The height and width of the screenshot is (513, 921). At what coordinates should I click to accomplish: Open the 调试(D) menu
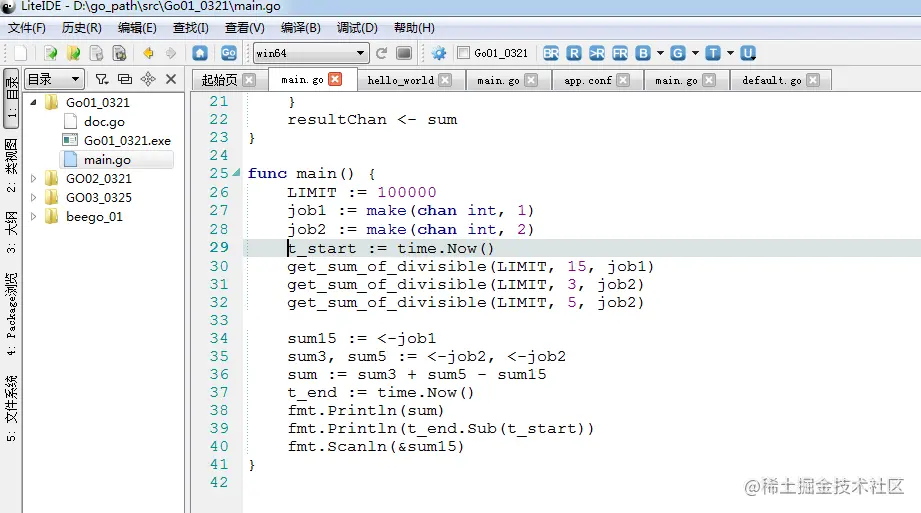click(x=357, y=28)
